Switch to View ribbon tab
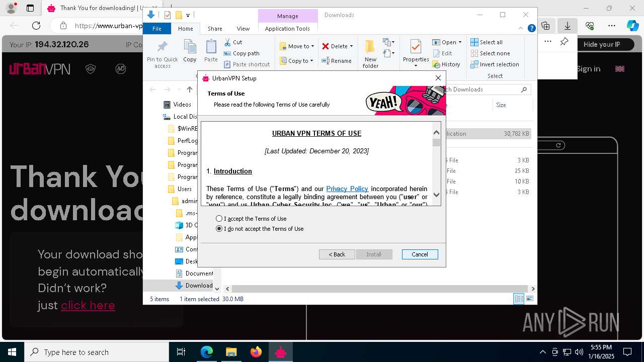 (243, 29)
